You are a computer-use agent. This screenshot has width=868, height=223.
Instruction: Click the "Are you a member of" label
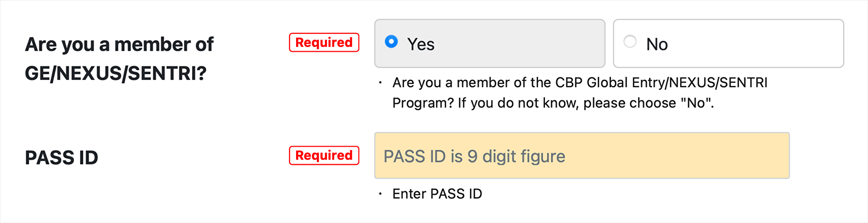[119, 44]
